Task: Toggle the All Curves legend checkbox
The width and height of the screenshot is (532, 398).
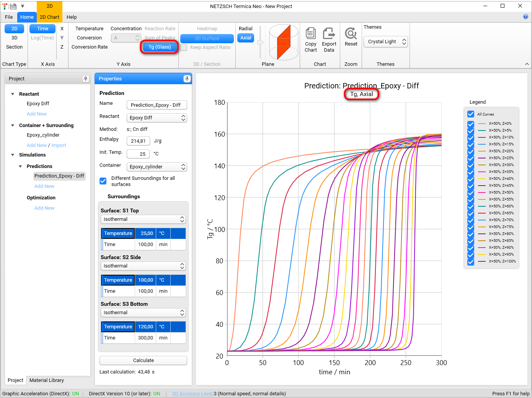Action: (471, 114)
